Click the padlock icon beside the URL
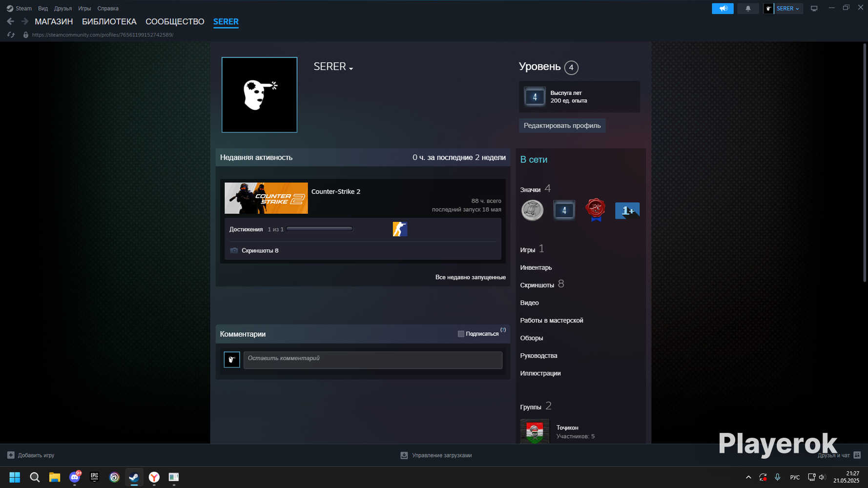This screenshot has height=488, width=868. point(26,35)
